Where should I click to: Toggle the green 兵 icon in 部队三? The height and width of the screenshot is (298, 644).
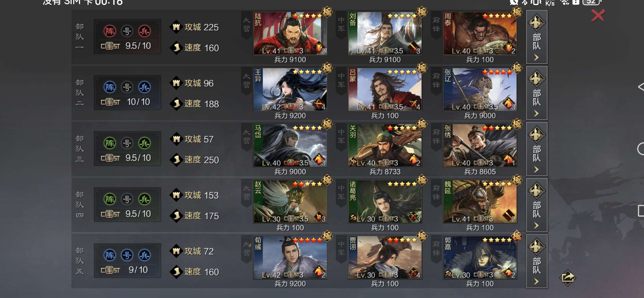145,143
